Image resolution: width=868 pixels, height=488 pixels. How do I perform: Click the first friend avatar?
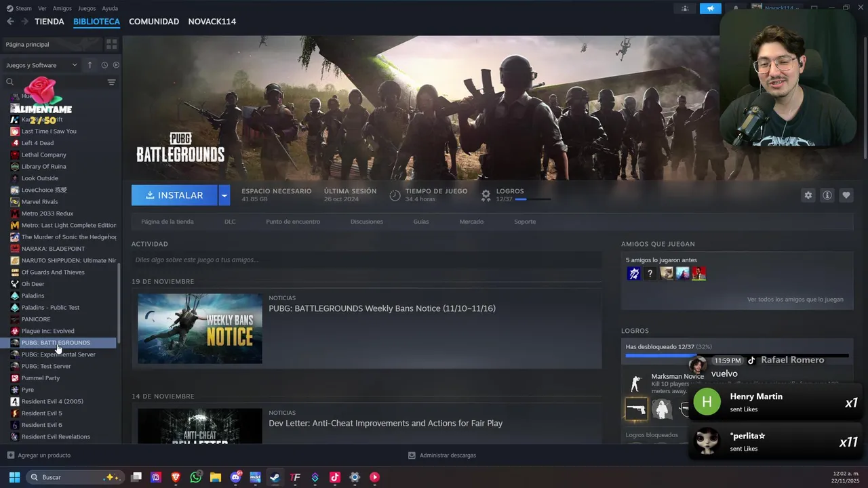pyautogui.click(x=633, y=274)
